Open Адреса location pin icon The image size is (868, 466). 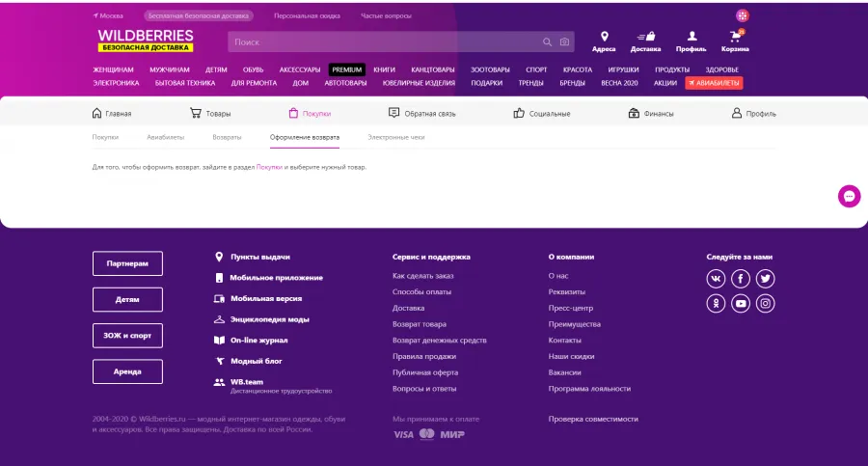click(604, 37)
